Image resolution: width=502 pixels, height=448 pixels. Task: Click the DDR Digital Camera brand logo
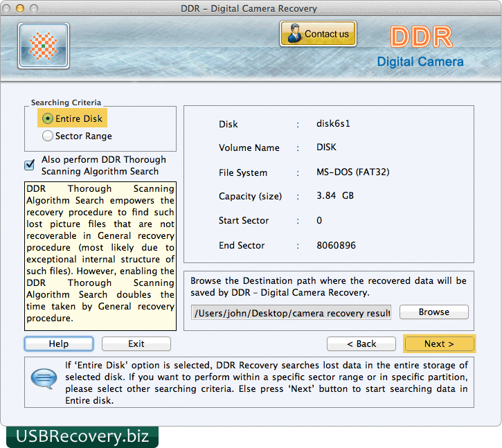[x=420, y=46]
